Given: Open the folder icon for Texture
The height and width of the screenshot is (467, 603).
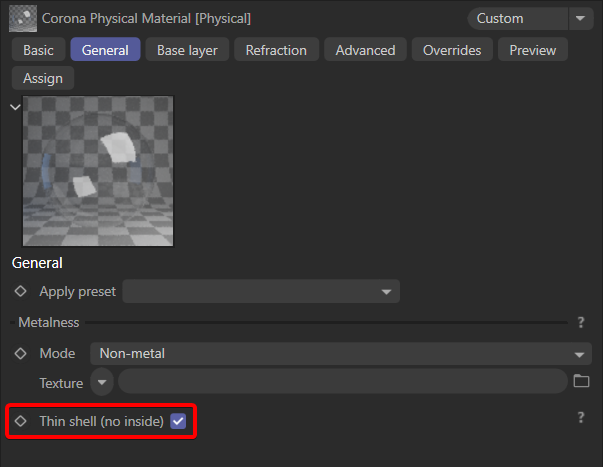Looking at the screenshot, I should (581, 381).
